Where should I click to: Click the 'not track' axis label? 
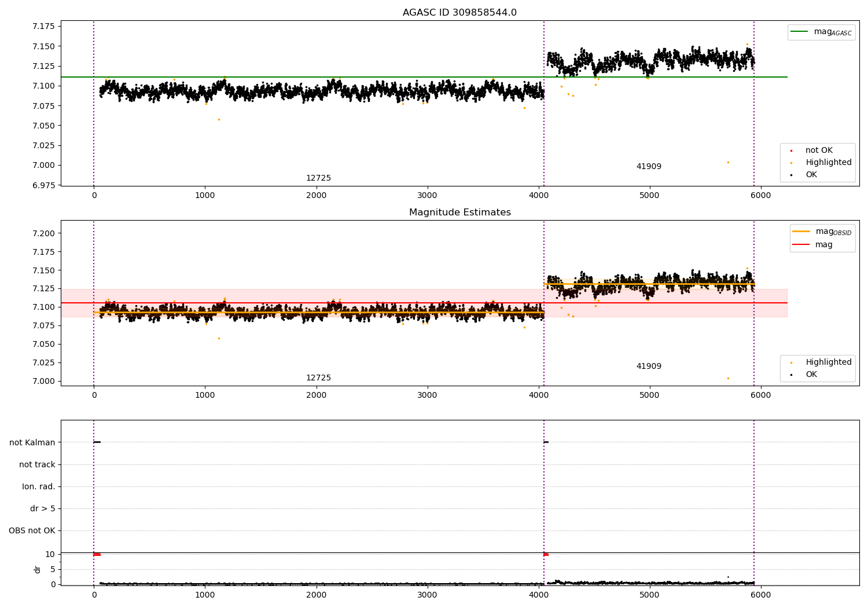37,465
